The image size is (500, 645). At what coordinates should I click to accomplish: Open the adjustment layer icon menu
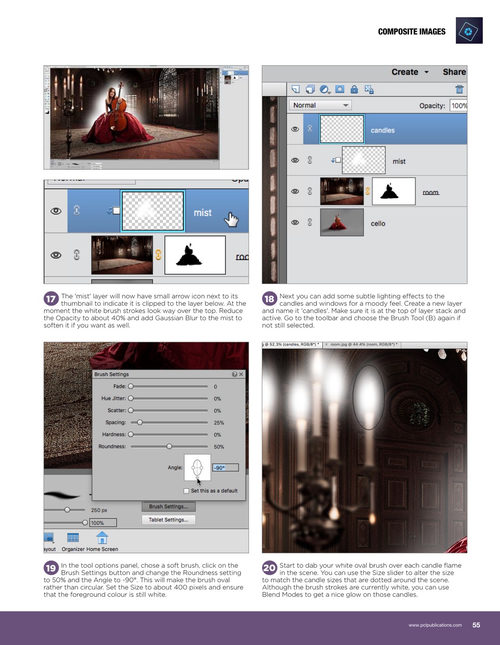tap(325, 89)
